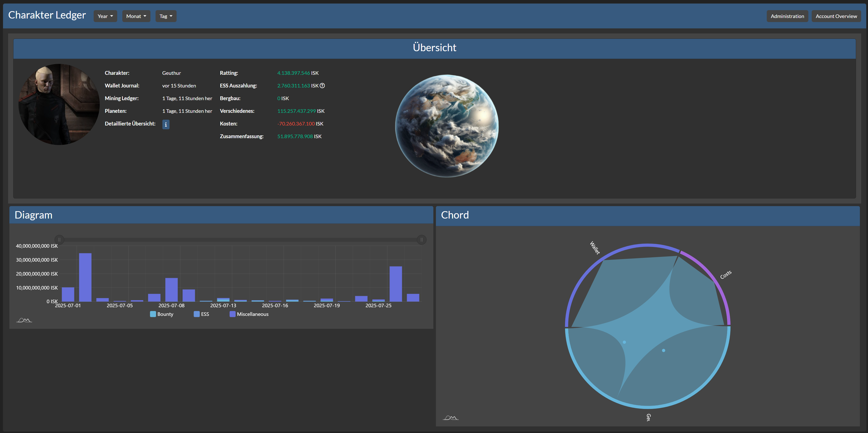The height and width of the screenshot is (433, 868).
Task: Open the Tag dropdown menu
Action: (x=166, y=16)
